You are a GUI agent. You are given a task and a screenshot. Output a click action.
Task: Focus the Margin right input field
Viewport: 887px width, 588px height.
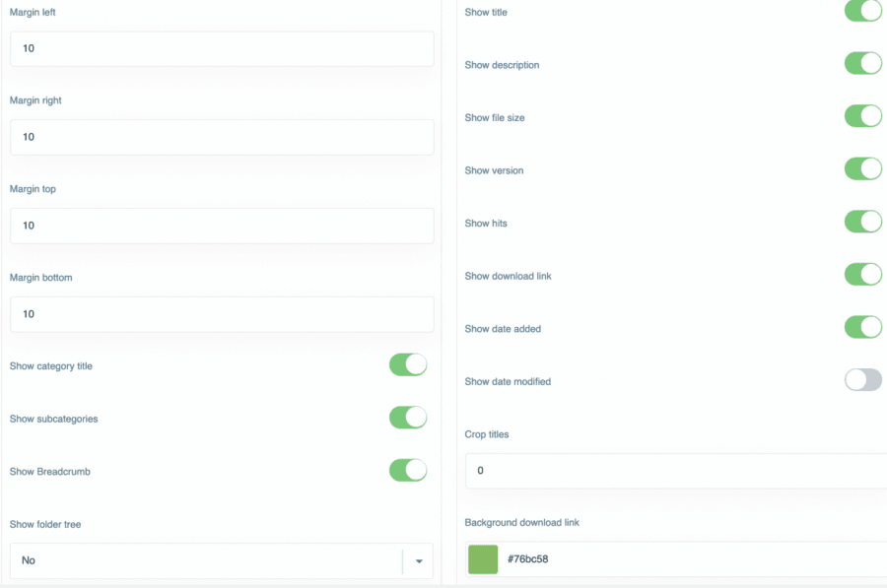pyautogui.click(x=222, y=137)
